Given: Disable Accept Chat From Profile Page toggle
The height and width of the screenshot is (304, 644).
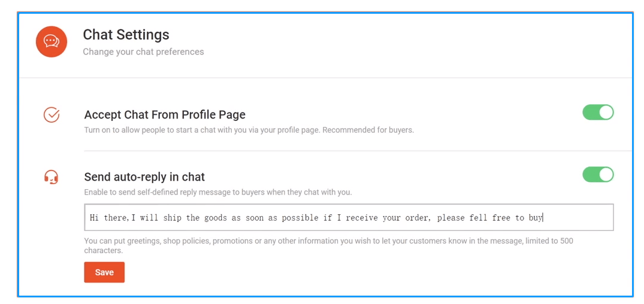Looking at the screenshot, I should click(x=598, y=113).
